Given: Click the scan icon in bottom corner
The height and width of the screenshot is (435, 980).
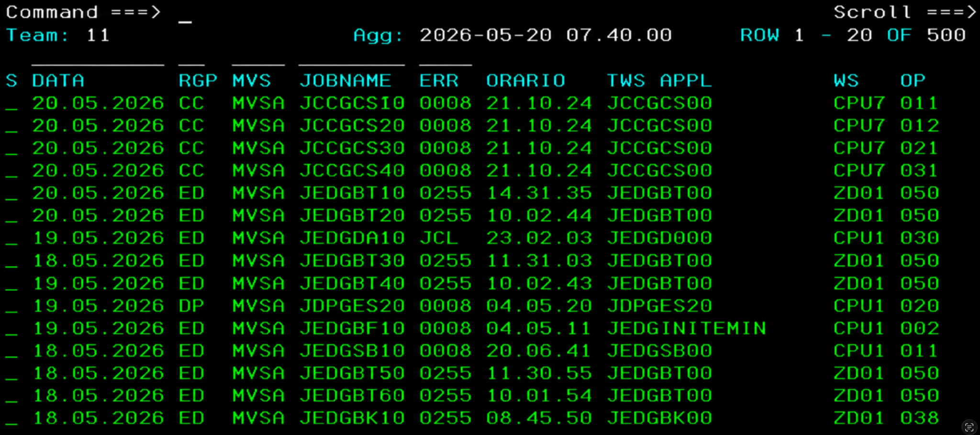Looking at the screenshot, I should pyautogui.click(x=969, y=427).
